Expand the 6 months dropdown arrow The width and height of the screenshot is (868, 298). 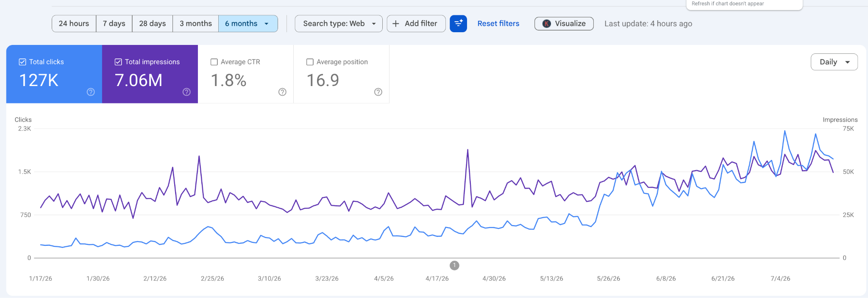[x=267, y=24]
